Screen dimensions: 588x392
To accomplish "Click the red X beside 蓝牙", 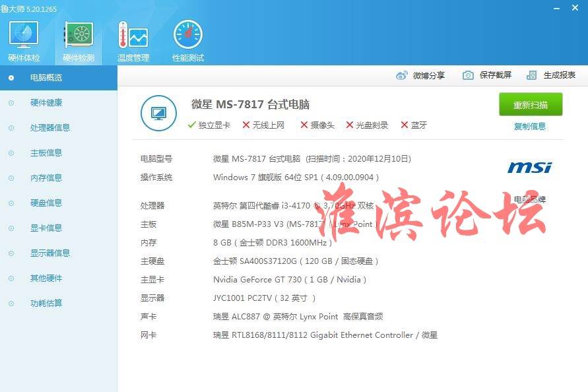I will [x=405, y=125].
